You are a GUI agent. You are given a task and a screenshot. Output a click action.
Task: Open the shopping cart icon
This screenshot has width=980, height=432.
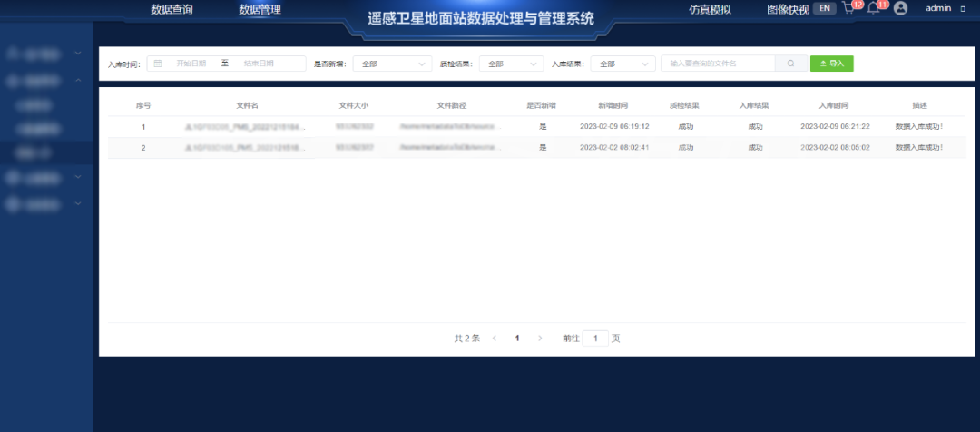click(848, 8)
